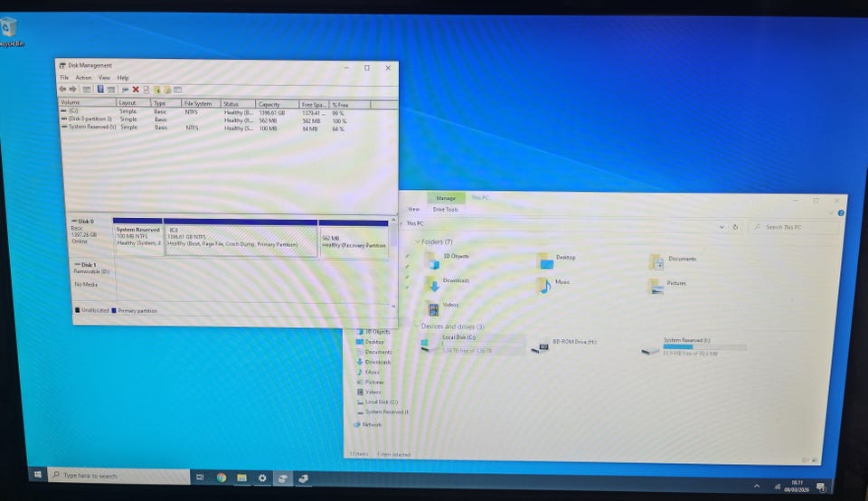Screen dimensions: 868x501
Task: Click the Properties checklist icon beside the red X
Action: [146, 90]
